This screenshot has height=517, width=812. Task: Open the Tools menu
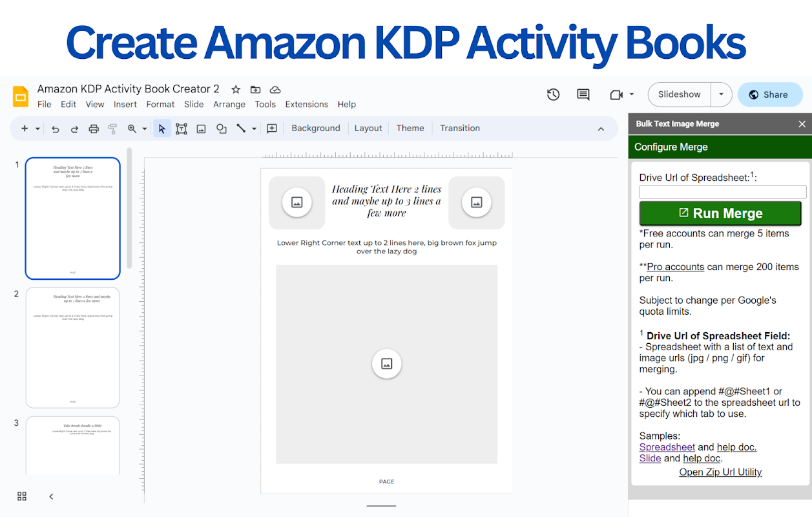click(265, 104)
